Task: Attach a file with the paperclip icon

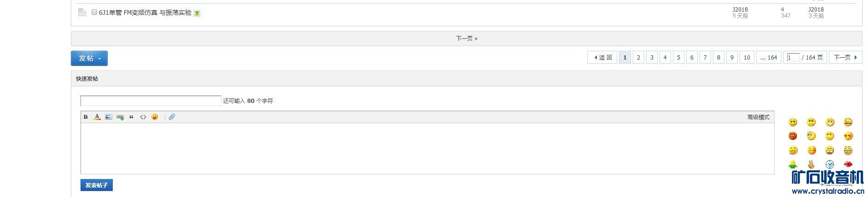Action: (x=172, y=117)
